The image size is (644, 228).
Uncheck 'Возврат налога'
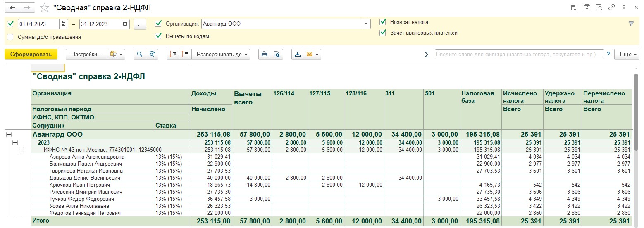tap(382, 22)
